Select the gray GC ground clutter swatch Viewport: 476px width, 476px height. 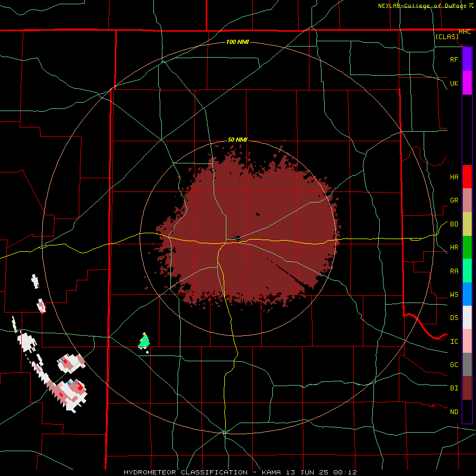(x=467, y=364)
